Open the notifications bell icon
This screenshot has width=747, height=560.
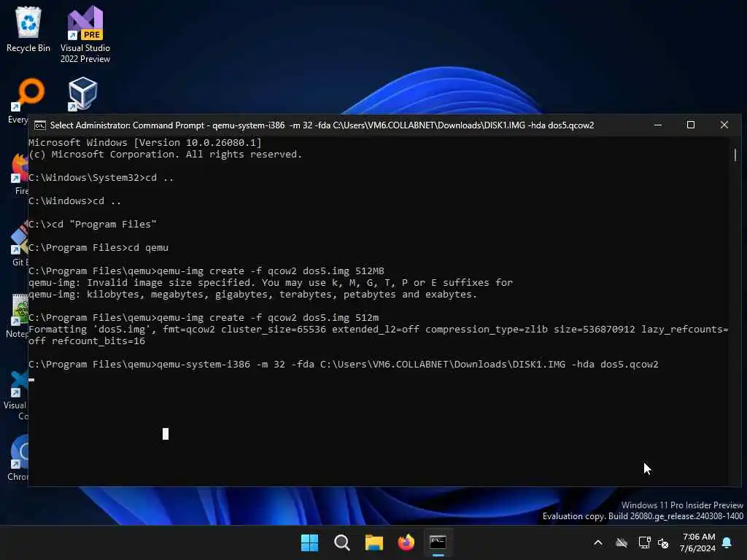[727, 542]
